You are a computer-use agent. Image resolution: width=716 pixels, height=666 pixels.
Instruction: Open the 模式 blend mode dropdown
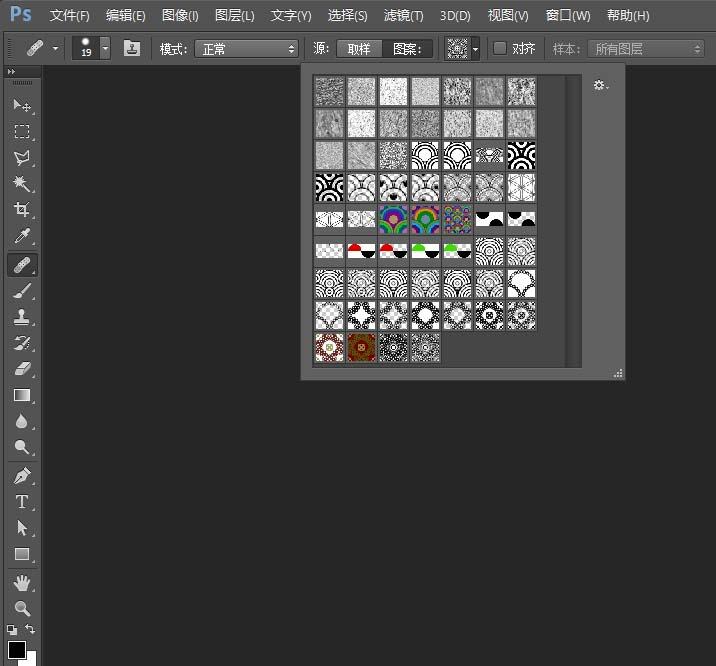pos(246,49)
